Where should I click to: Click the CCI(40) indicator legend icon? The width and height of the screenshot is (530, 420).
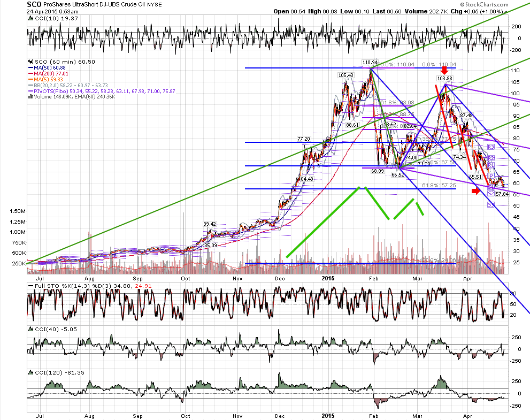pyautogui.click(x=30, y=330)
